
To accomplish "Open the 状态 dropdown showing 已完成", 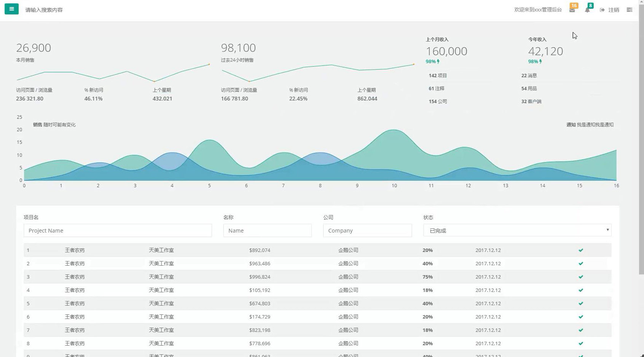I will coord(517,231).
